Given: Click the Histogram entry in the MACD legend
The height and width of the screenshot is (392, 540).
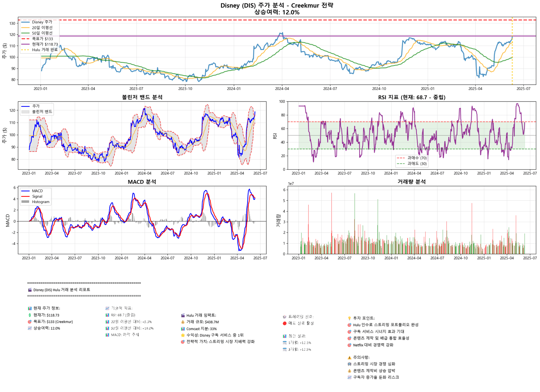Looking at the screenshot, I should coord(40,202).
